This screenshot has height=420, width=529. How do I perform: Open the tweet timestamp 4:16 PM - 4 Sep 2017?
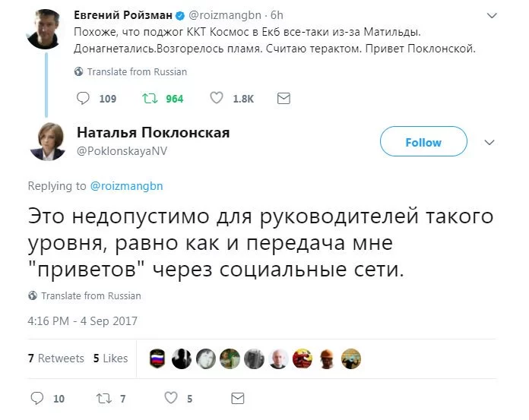[82, 321]
